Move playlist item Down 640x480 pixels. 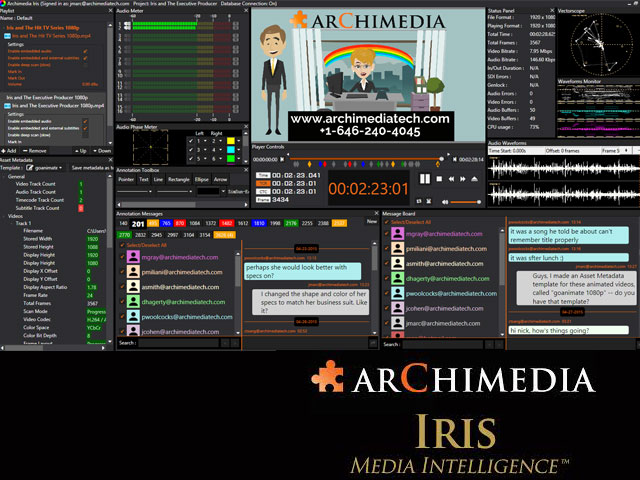point(102,151)
